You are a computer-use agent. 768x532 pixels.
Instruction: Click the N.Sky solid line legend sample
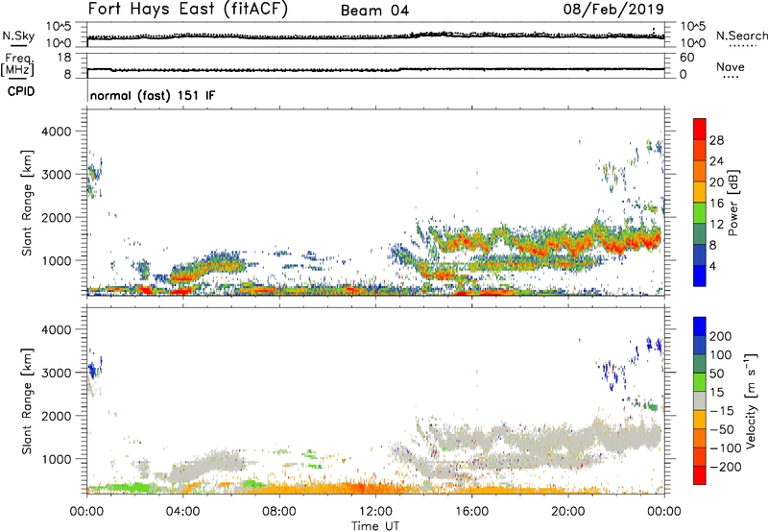(18, 46)
